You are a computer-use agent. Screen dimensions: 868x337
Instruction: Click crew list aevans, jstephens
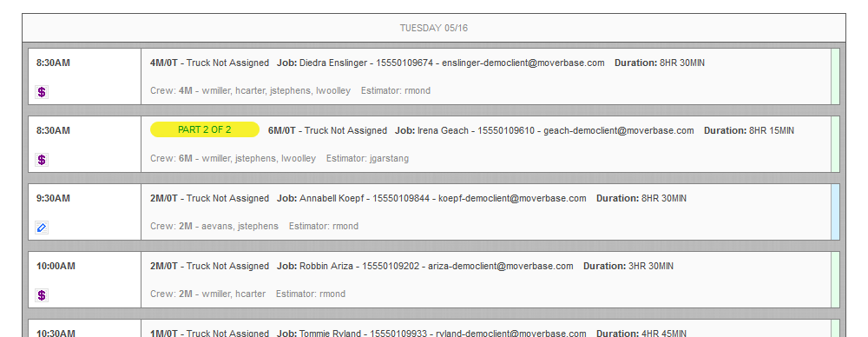[x=240, y=226]
